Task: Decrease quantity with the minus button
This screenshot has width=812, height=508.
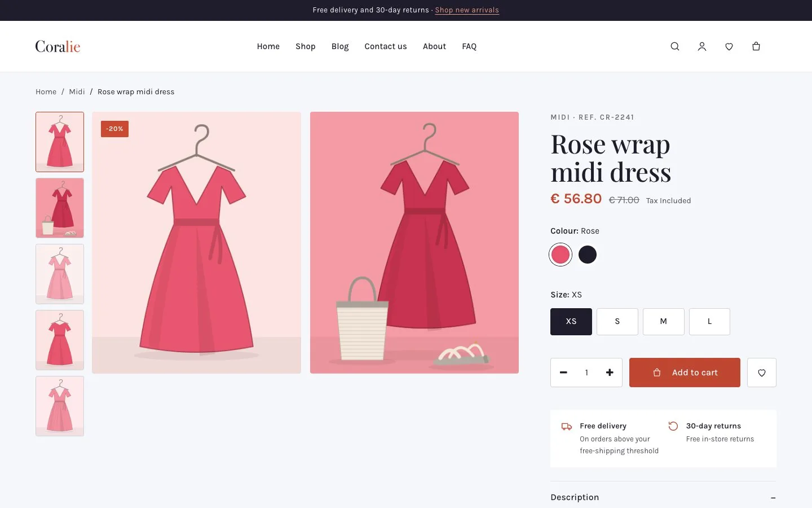Action: (563, 373)
